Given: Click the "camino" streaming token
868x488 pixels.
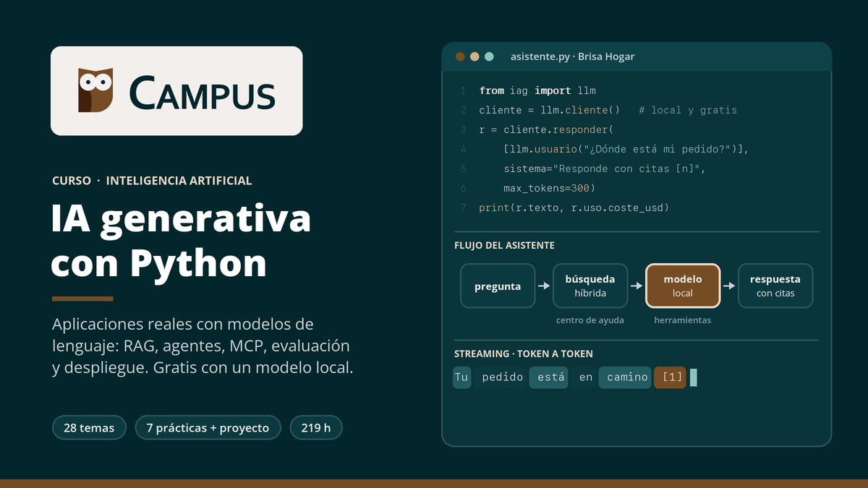Looking at the screenshot, I should click(x=625, y=377).
